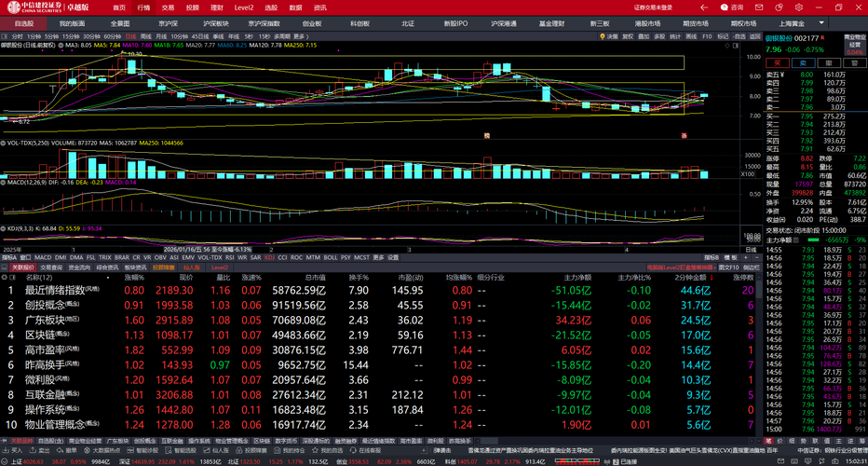Open 多股 multi-stock view

pos(659,36)
